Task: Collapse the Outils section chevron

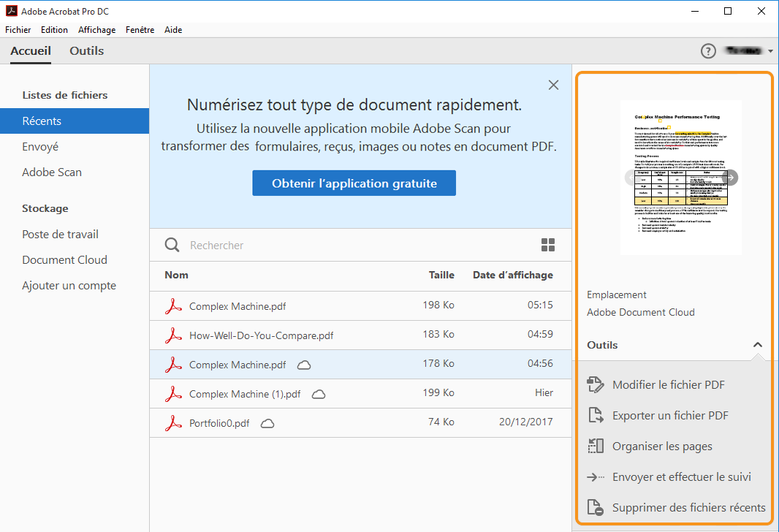Action: [x=758, y=345]
